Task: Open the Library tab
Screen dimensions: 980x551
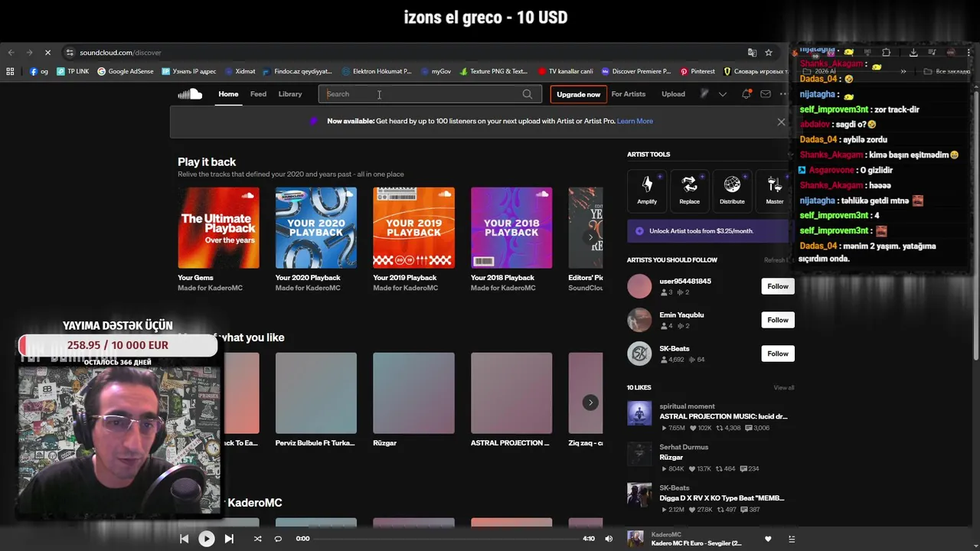Action: tap(290, 94)
